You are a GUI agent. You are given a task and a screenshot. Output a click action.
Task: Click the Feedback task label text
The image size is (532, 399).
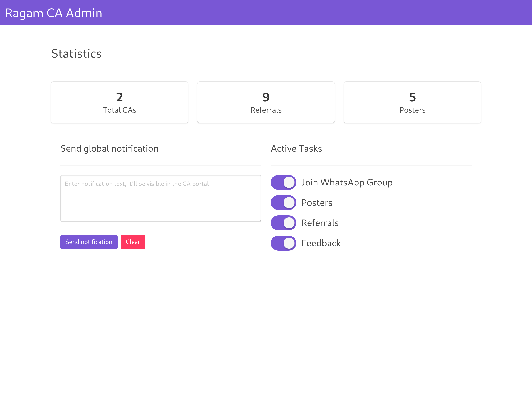(321, 243)
